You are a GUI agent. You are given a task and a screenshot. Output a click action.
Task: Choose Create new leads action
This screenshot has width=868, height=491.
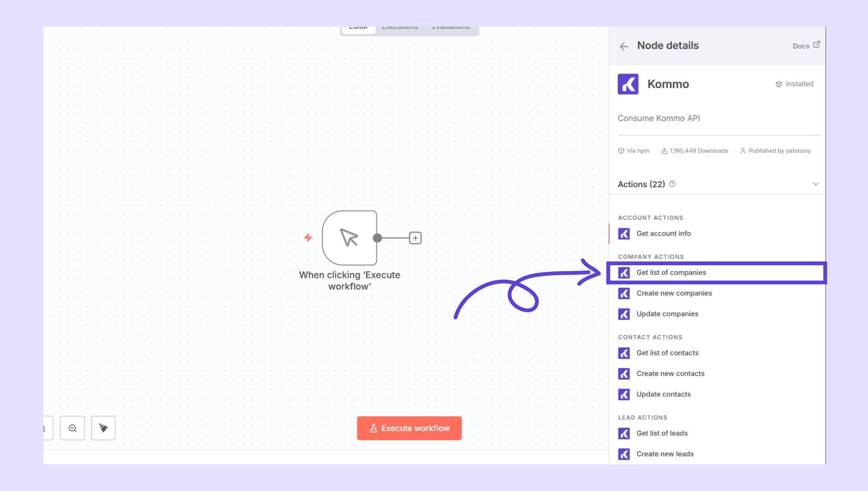coord(664,454)
